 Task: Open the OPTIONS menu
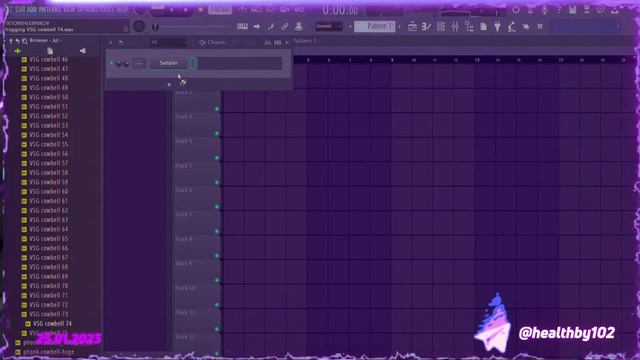87,9
